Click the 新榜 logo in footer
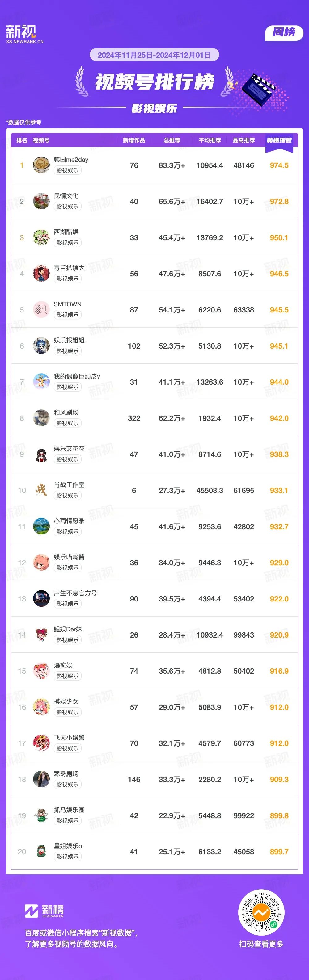This screenshot has height=980, width=309. tap(44, 911)
